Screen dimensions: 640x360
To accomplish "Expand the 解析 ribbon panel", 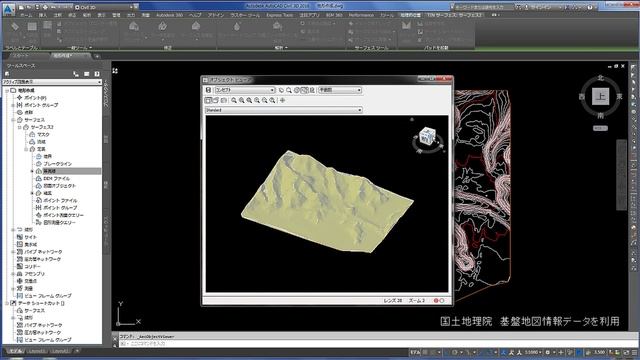I will pyautogui.click(x=281, y=48).
